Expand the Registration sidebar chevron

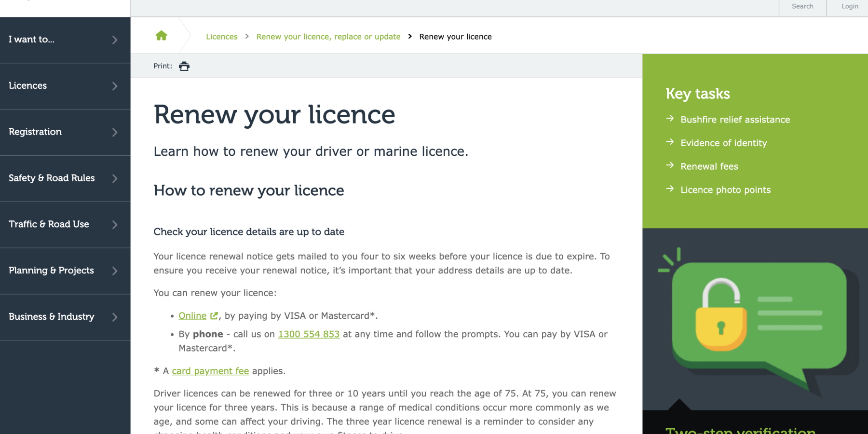click(x=115, y=132)
